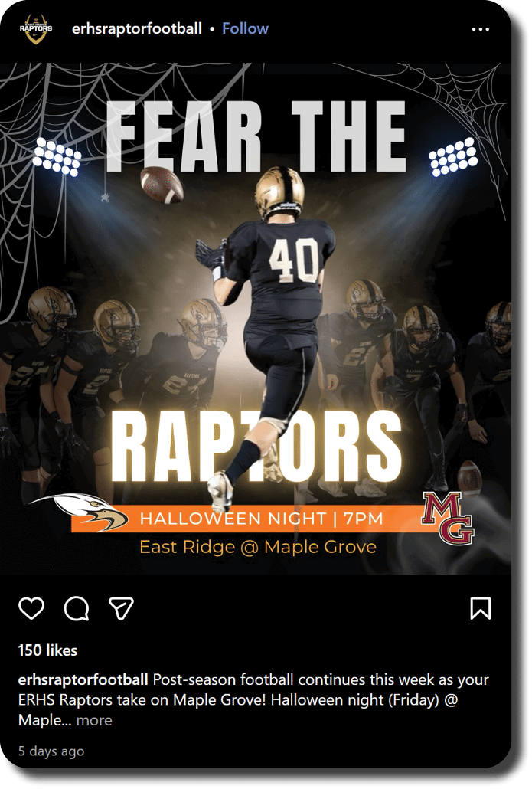
Task: Click the raptor eagle head logo
Action: tap(80, 512)
